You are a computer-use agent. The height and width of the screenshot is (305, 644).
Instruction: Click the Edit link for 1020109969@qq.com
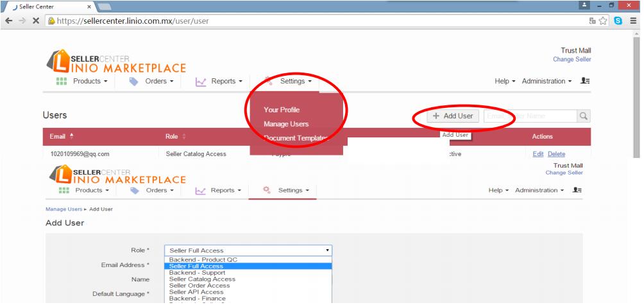point(538,154)
